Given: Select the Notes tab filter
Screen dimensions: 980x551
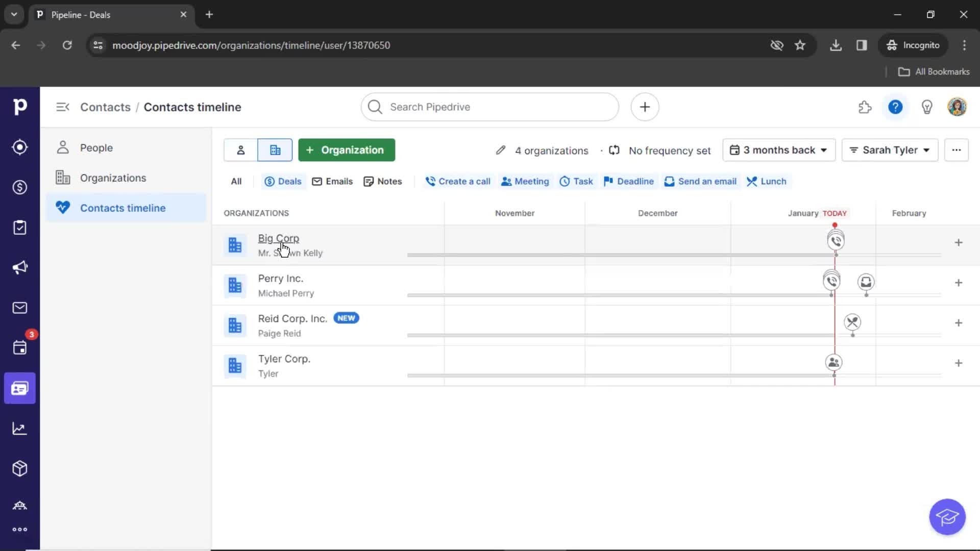Looking at the screenshot, I should [384, 181].
